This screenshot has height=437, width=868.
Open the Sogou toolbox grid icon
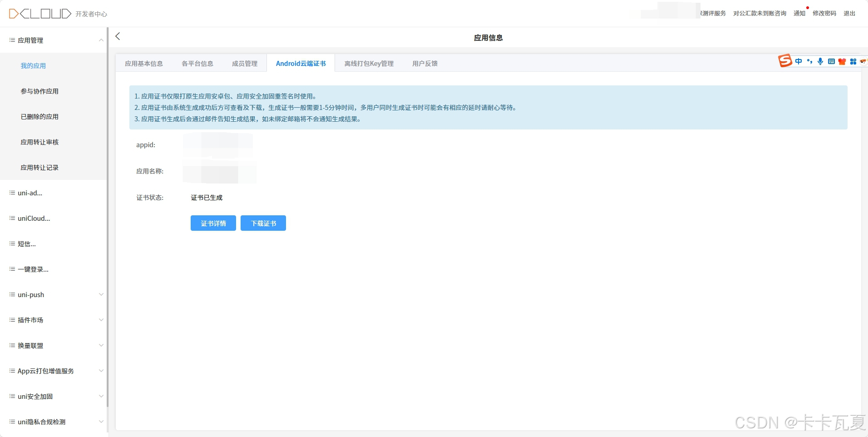[x=854, y=61]
